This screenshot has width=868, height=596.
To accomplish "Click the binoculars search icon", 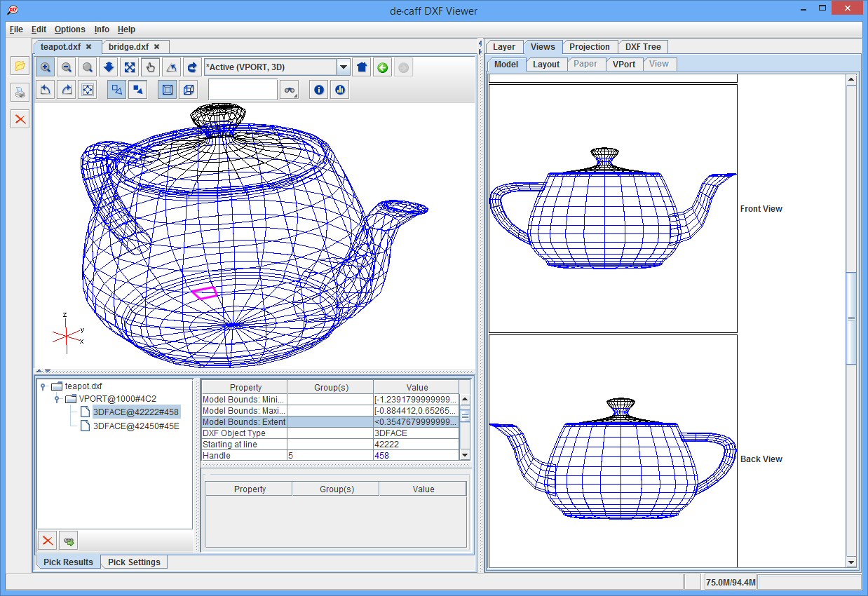I will 290,90.
